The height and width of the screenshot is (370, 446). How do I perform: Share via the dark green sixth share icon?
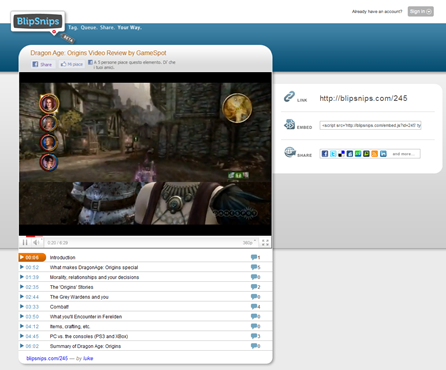(366, 154)
